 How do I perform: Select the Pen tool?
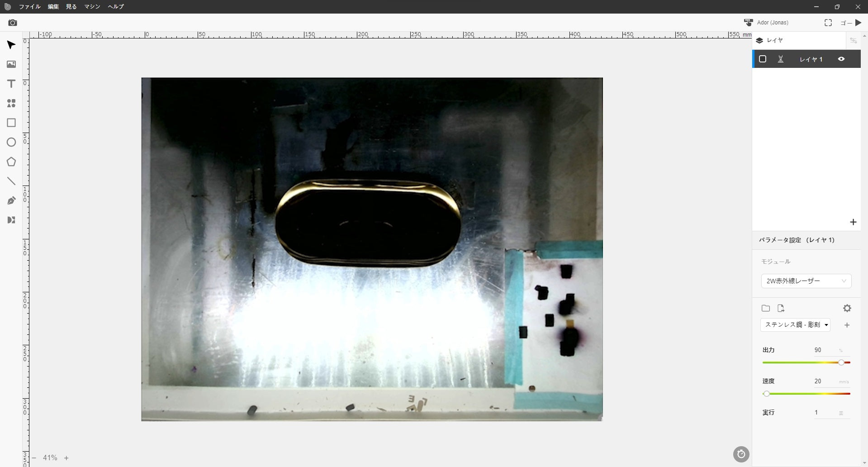(x=11, y=200)
